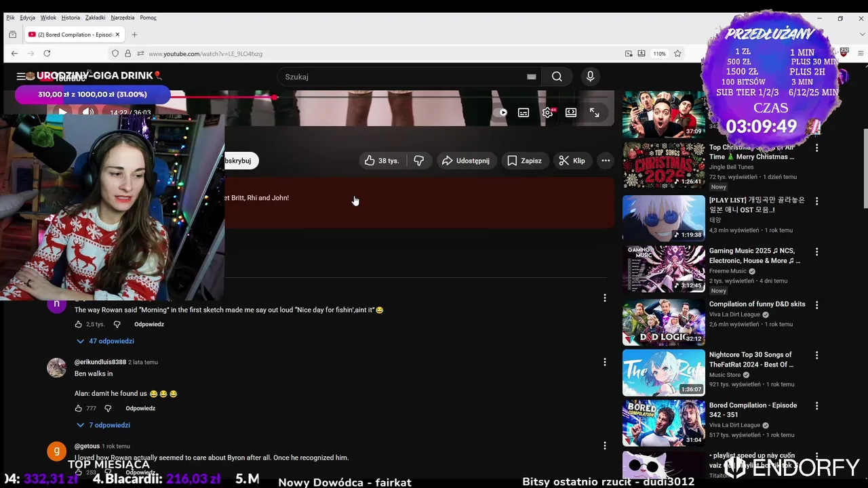Reload the page in browser toolbar

pos(47,54)
